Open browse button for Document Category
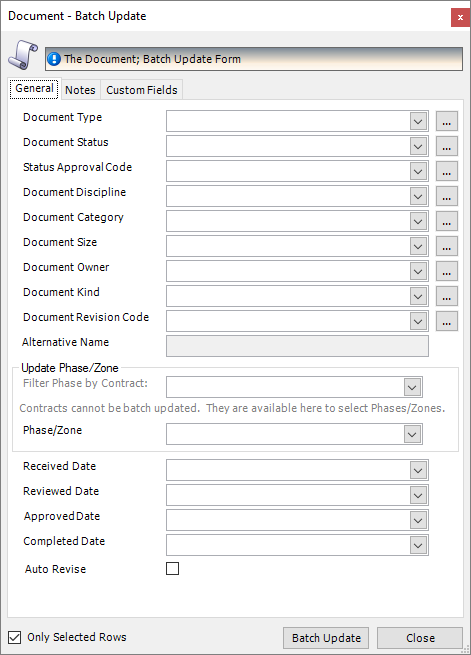This screenshot has width=471, height=655. point(446,221)
